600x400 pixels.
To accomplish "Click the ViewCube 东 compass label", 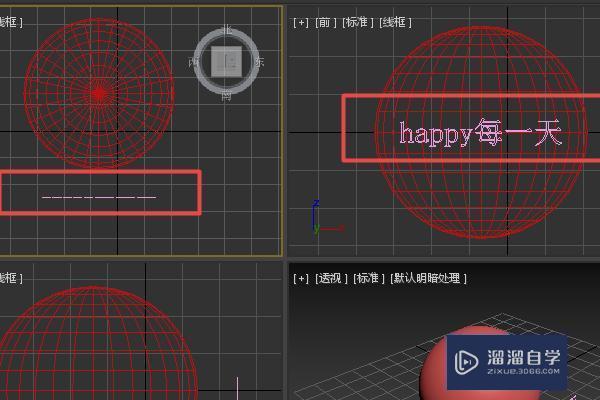I will 259,62.
